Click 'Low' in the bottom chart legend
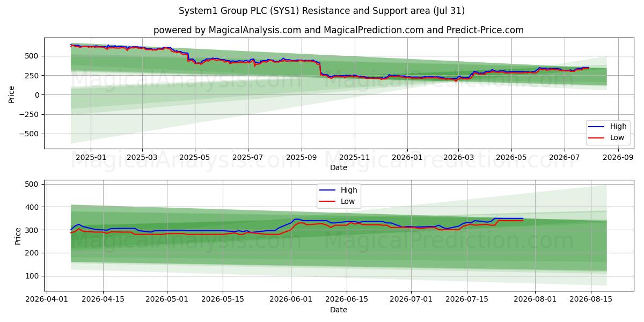 pos(348,201)
